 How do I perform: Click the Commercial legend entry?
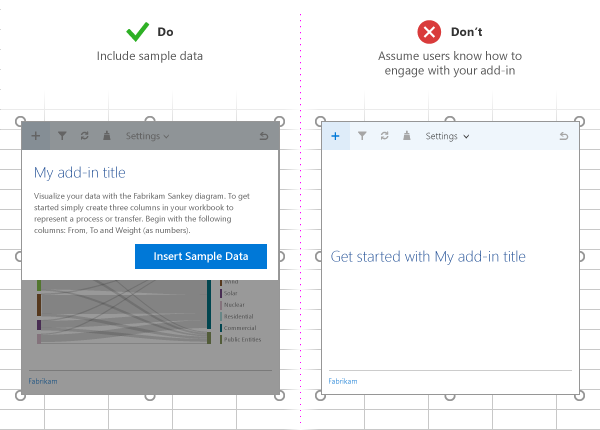point(238,328)
